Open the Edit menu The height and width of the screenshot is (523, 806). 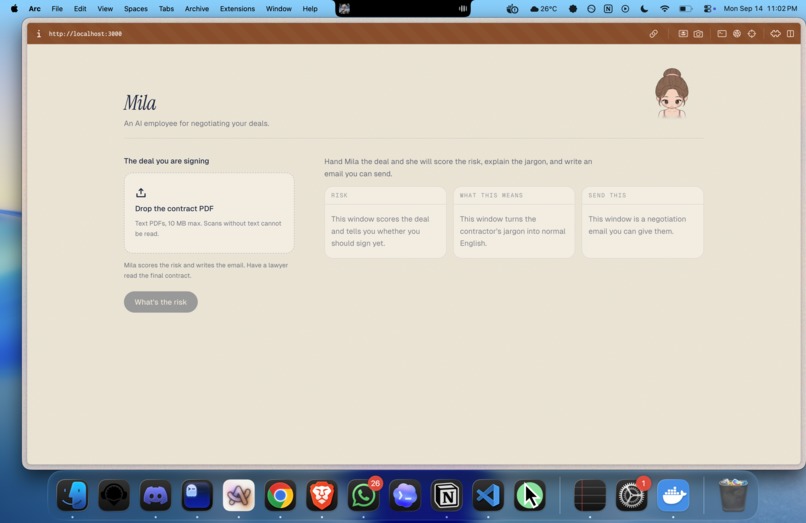point(80,9)
